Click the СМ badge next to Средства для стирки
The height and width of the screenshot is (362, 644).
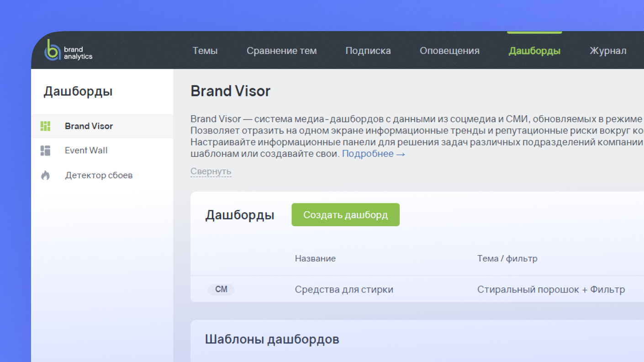[221, 289]
